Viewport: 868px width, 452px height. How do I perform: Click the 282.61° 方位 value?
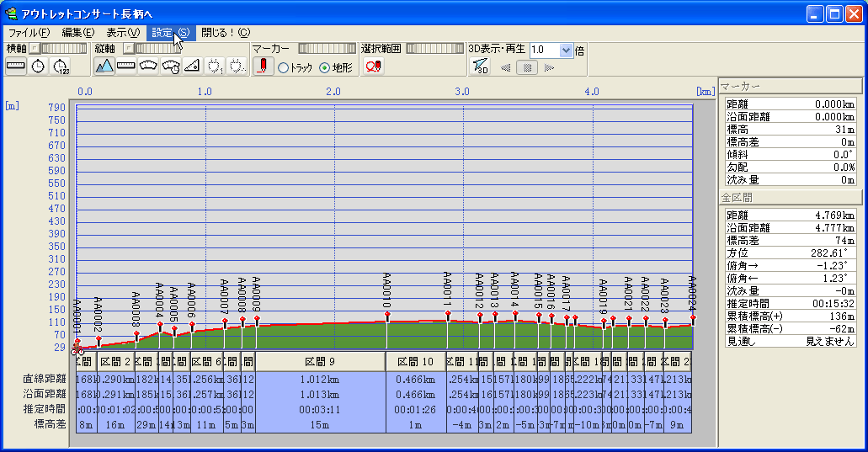pos(830,253)
